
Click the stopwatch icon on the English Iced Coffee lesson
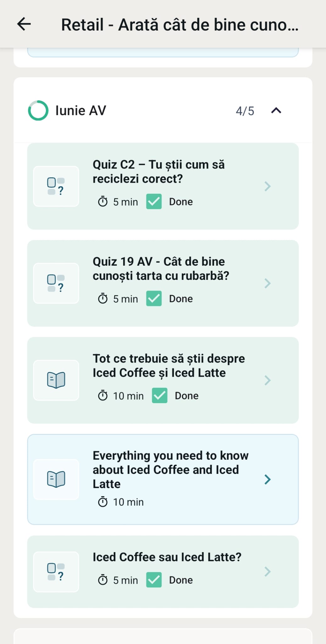(103, 502)
